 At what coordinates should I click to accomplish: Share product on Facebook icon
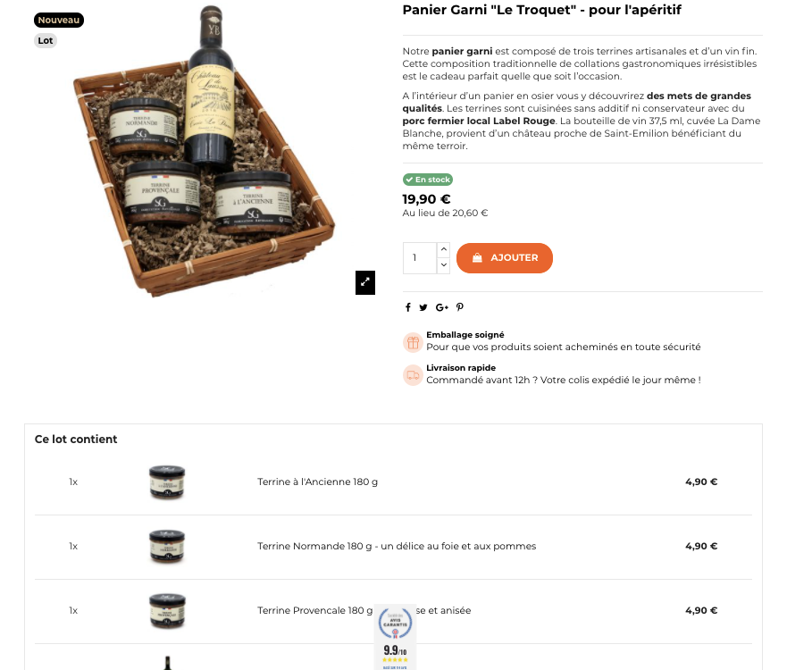[408, 307]
